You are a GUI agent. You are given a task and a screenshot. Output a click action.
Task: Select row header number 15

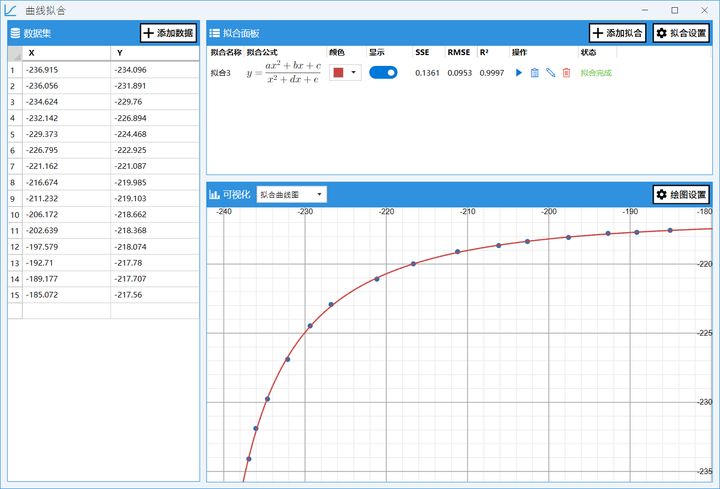click(15, 295)
